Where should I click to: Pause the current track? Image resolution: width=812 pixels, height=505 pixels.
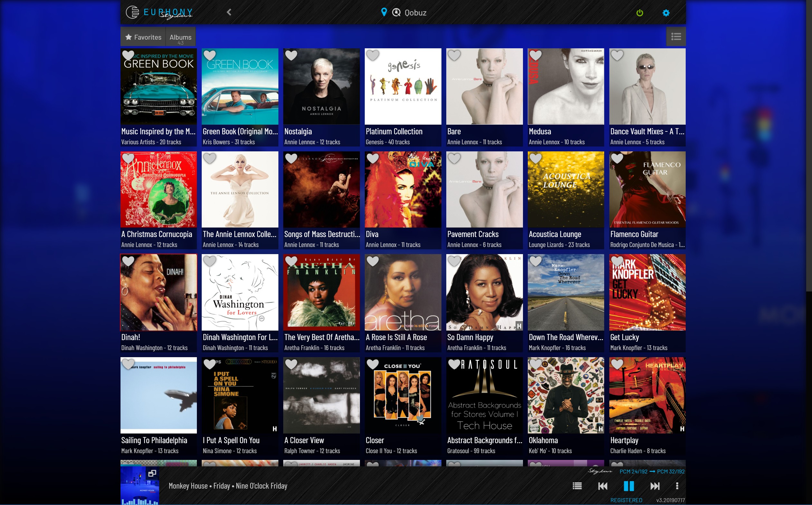pyautogui.click(x=629, y=486)
